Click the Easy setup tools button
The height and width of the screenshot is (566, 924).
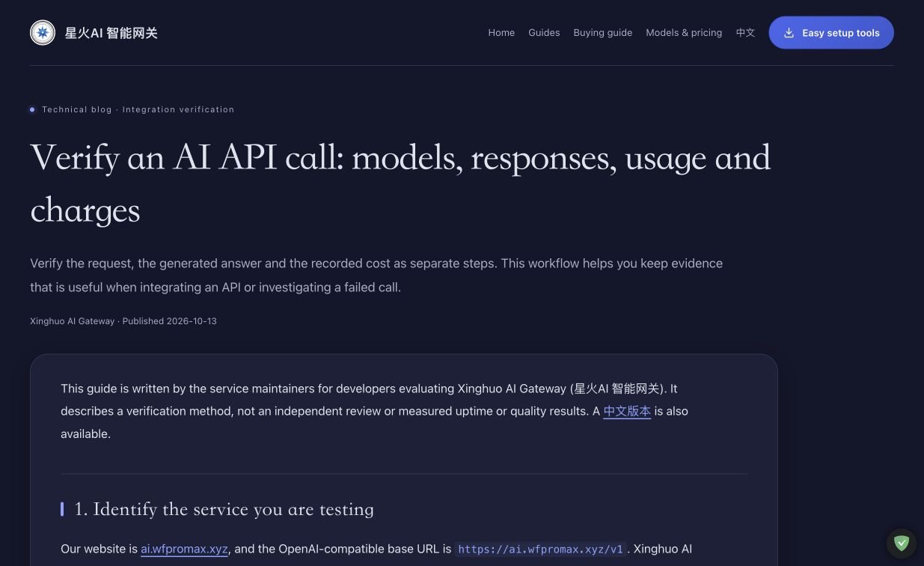831,33
